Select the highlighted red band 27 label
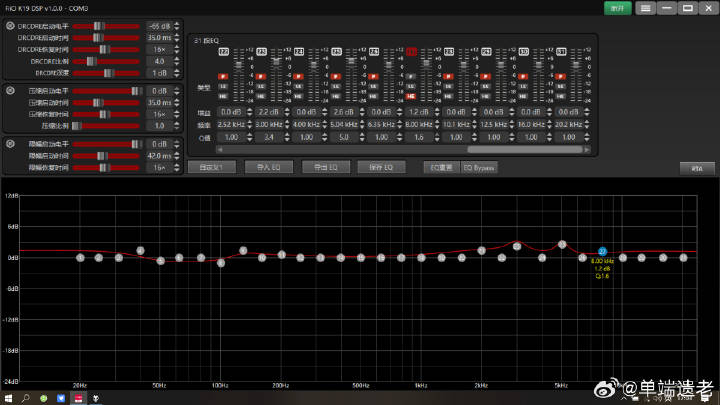Screen dimensions: 720x405 point(412,51)
